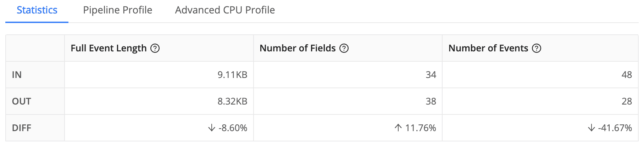
Task: Click the 8.32KB OUT event length value
Action: click(232, 101)
